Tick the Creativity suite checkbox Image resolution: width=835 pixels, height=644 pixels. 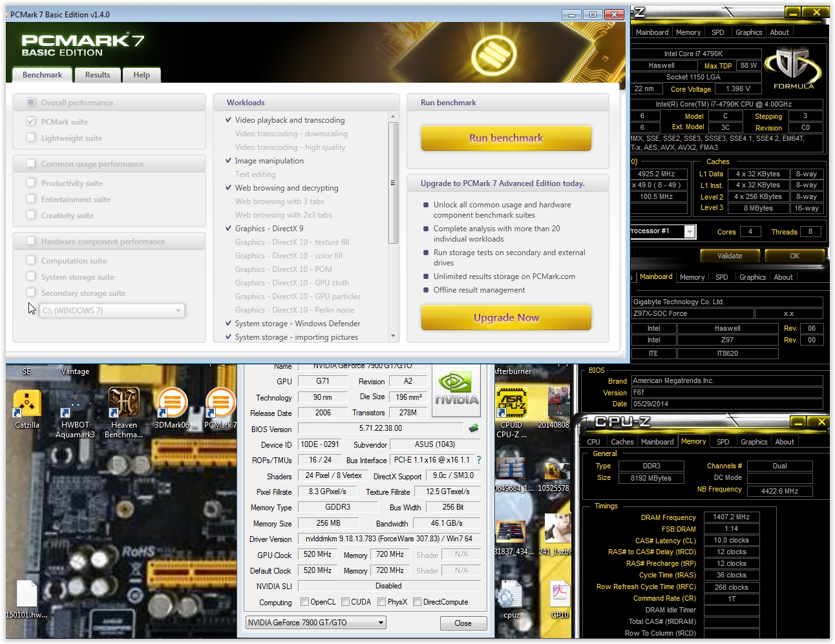pyautogui.click(x=31, y=214)
